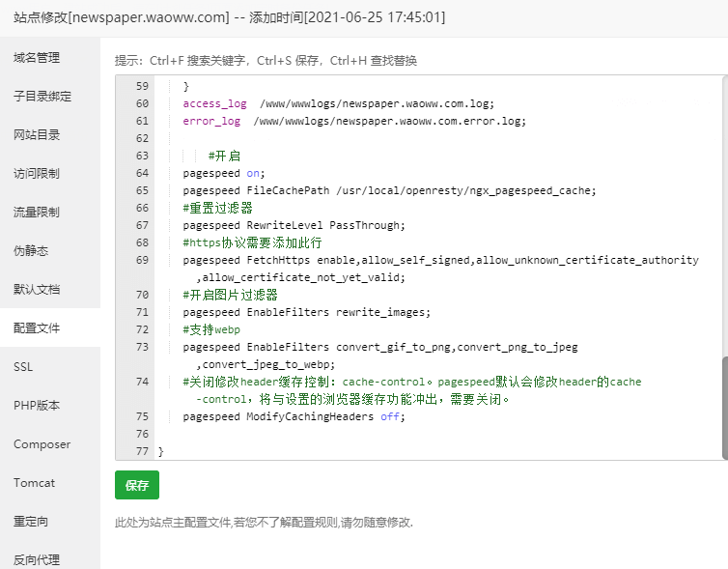Click 'on' value after pagespeed
728x569 pixels.
253,173
